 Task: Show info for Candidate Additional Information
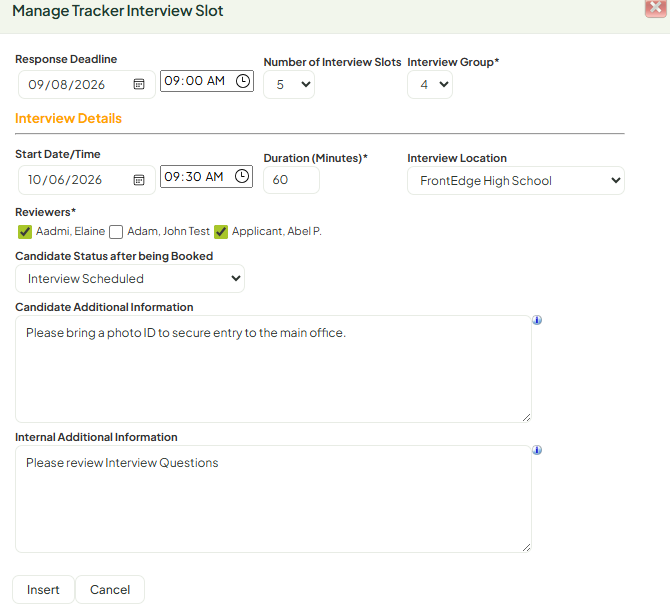537,320
